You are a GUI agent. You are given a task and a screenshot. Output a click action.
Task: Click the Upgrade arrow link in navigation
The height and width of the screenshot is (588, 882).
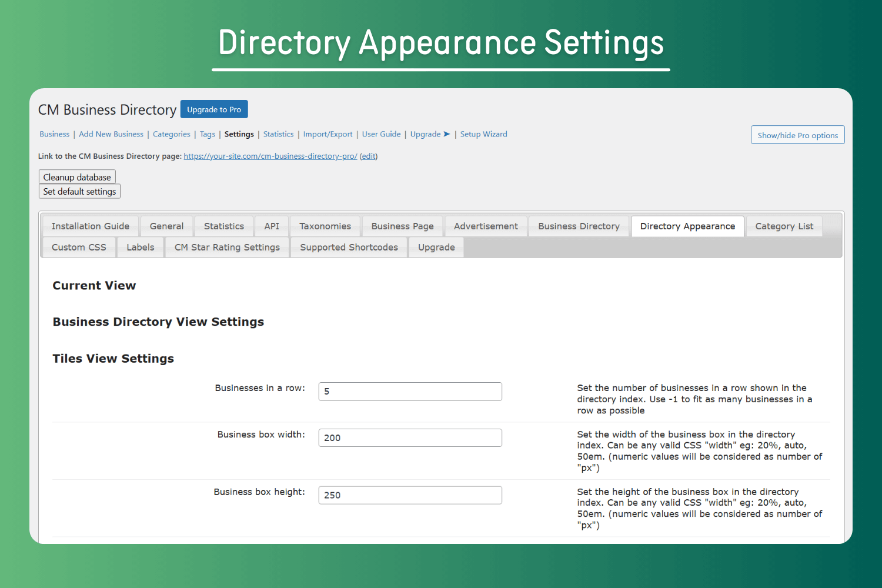[430, 134]
